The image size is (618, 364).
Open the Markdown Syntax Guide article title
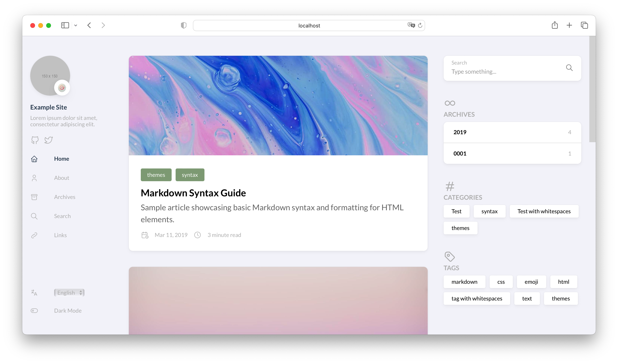pos(193,193)
